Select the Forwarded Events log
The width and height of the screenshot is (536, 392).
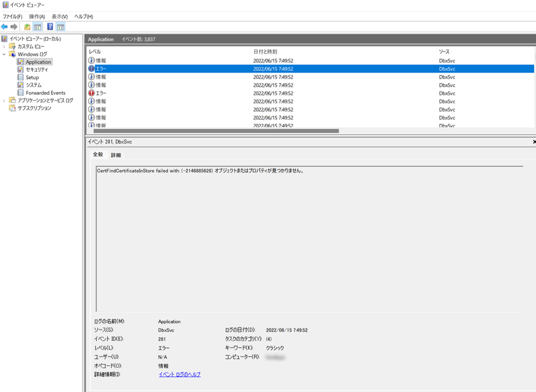coord(45,93)
